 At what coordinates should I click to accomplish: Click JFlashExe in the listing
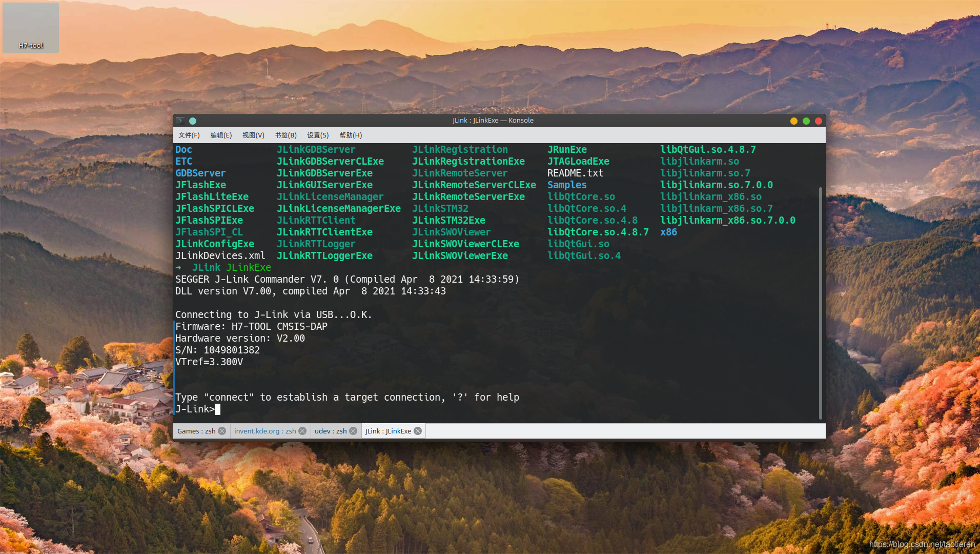tap(200, 185)
